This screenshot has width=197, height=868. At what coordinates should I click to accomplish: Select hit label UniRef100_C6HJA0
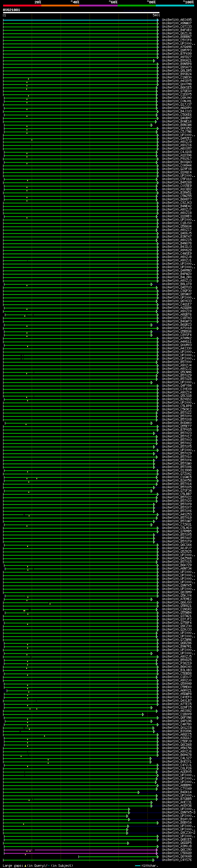point(176,98)
